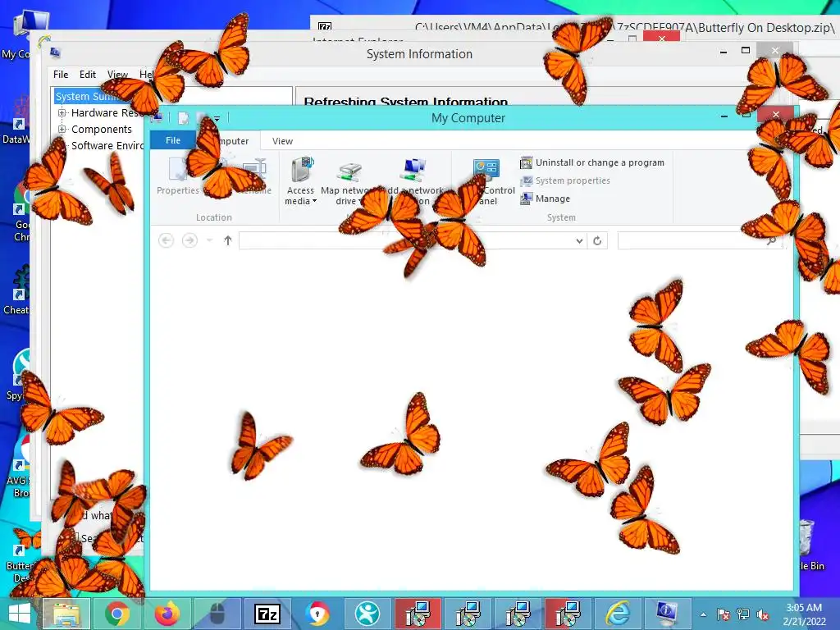
Task: Open Control Panel from the ribbon
Action: coord(486,181)
